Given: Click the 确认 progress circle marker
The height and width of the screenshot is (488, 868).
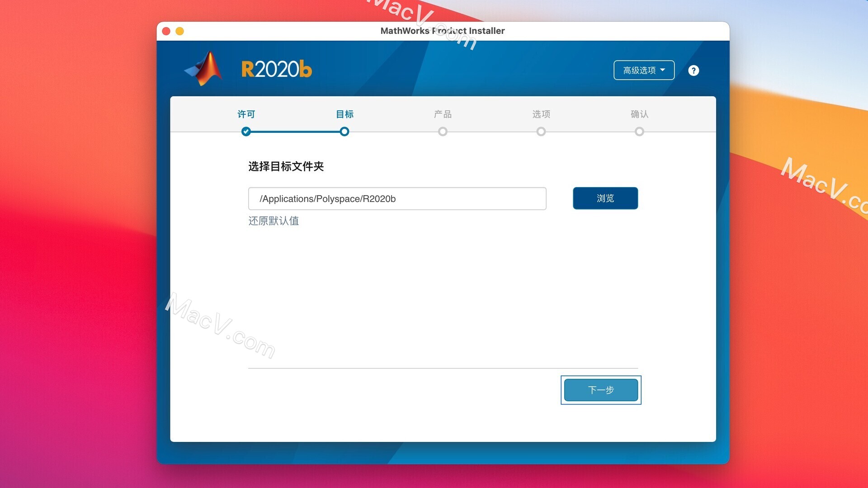Looking at the screenshot, I should [x=639, y=131].
